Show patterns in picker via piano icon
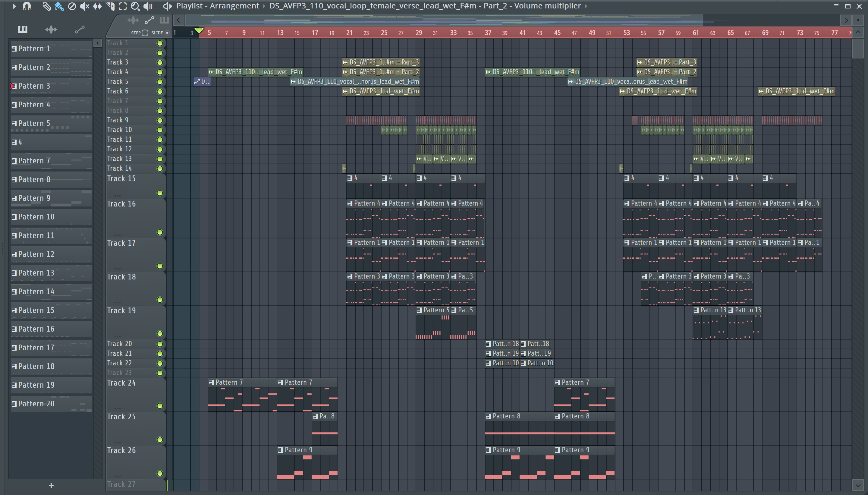Image resolution: width=868 pixels, height=495 pixels. [x=23, y=30]
